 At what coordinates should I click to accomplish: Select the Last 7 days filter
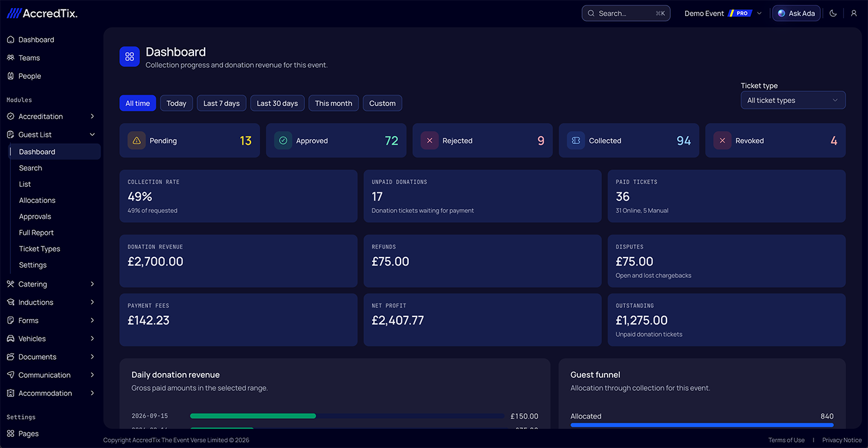[222, 103]
